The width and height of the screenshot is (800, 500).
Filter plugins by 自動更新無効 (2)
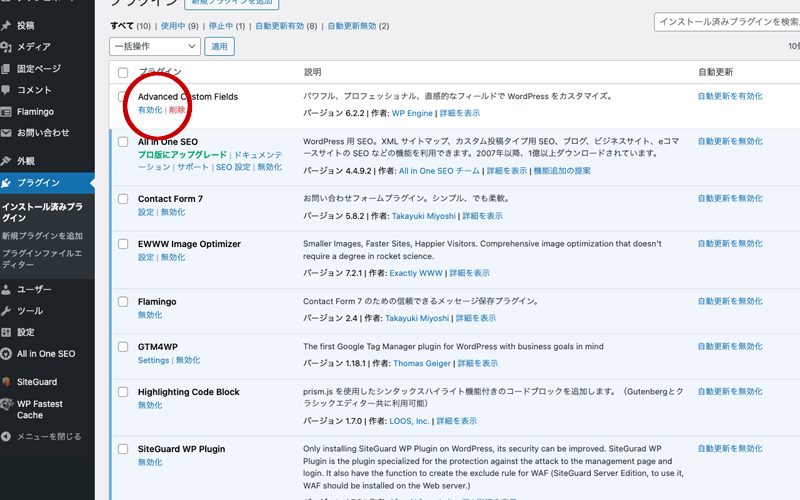(358, 26)
